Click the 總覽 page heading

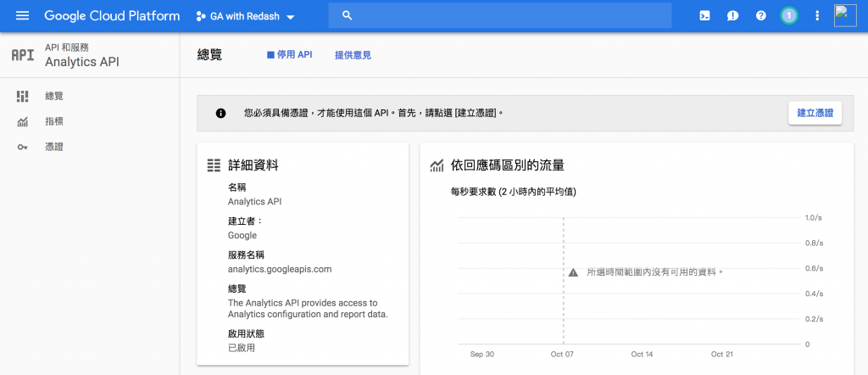(x=209, y=55)
